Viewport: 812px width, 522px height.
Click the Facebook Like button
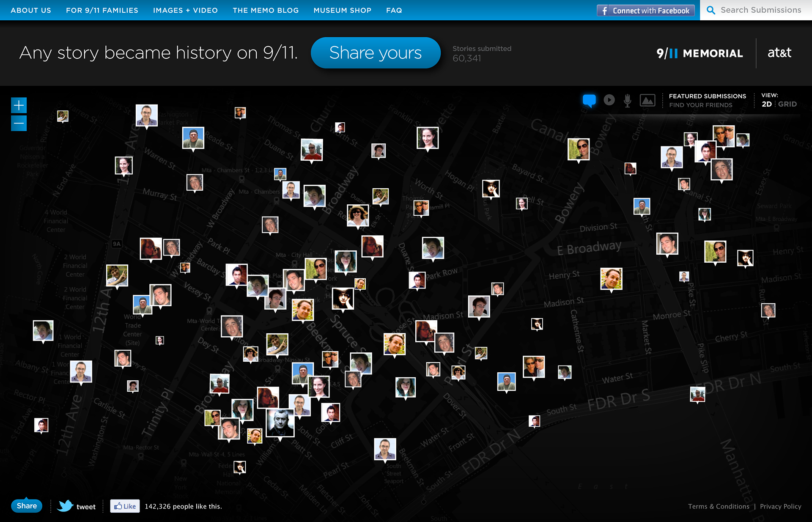(x=125, y=506)
